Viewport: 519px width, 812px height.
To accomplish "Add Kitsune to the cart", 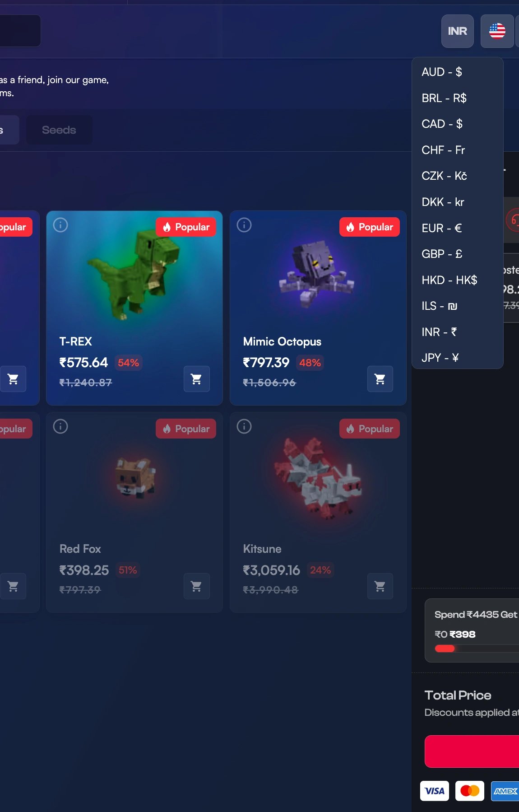I will point(380,586).
